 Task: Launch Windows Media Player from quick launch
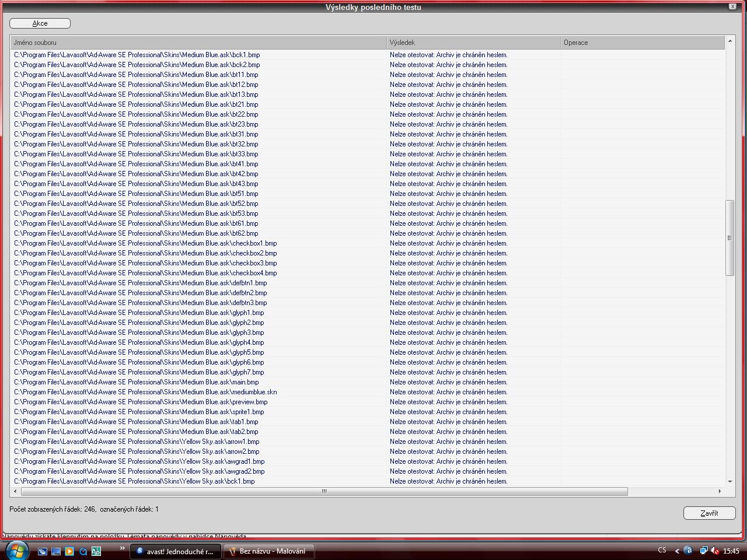(69, 551)
